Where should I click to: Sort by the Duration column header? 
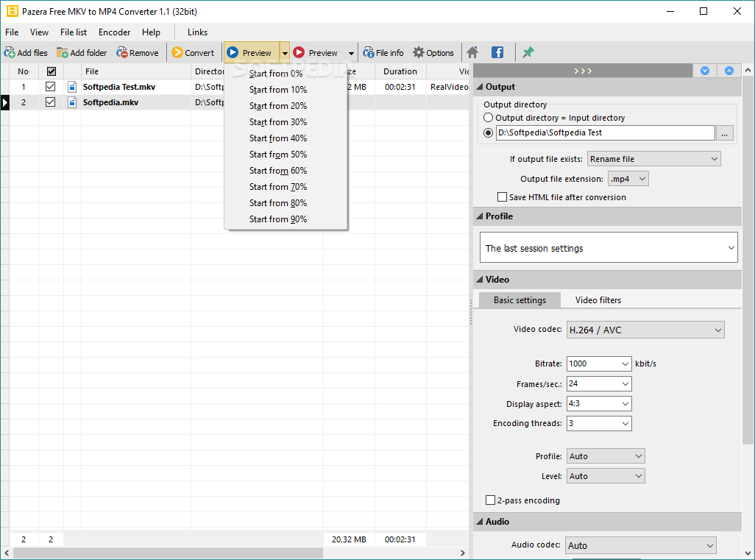tap(400, 71)
